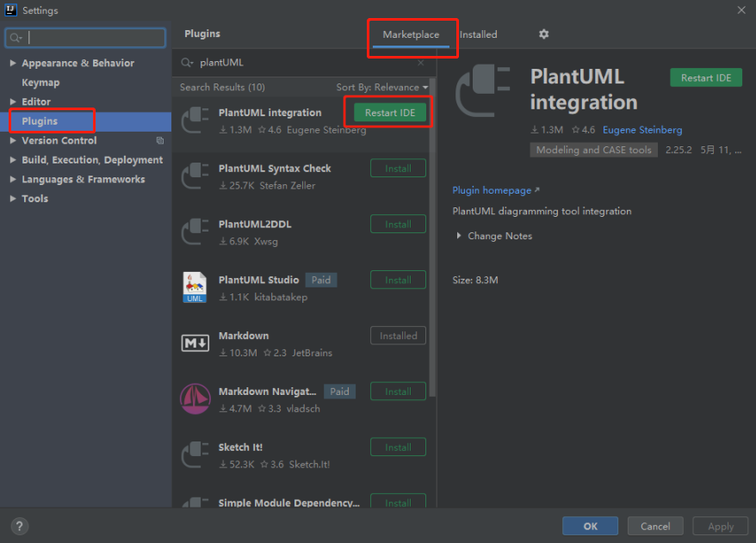Click the Markdown Navigator sailboat icon

coord(195,399)
